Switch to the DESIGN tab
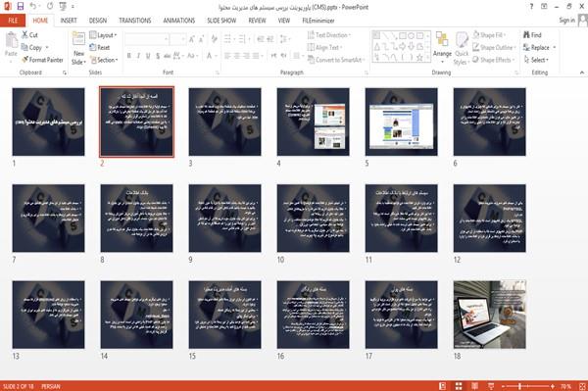 (98, 21)
